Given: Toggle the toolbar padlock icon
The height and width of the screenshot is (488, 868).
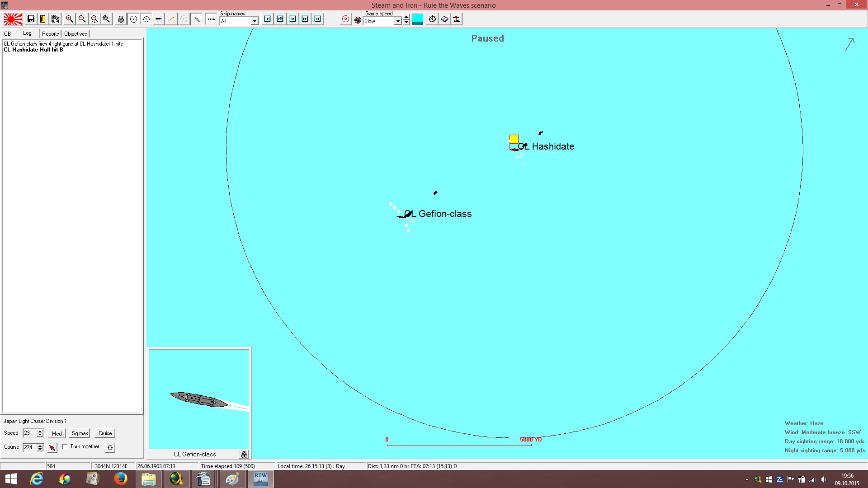Looking at the screenshot, I should point(121,19).
